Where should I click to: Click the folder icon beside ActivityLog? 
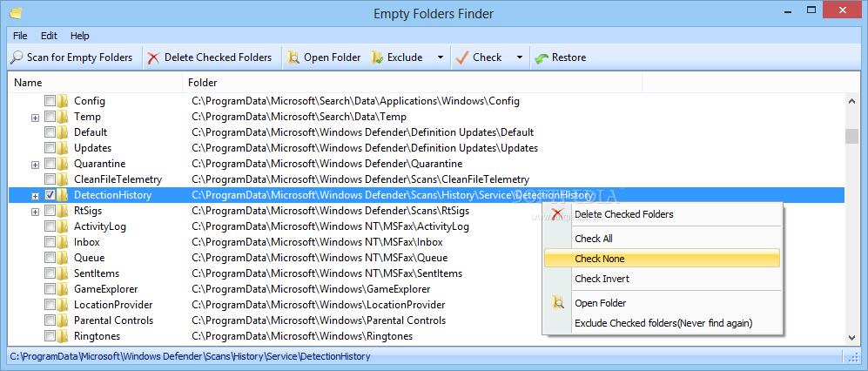pos(62,226)
